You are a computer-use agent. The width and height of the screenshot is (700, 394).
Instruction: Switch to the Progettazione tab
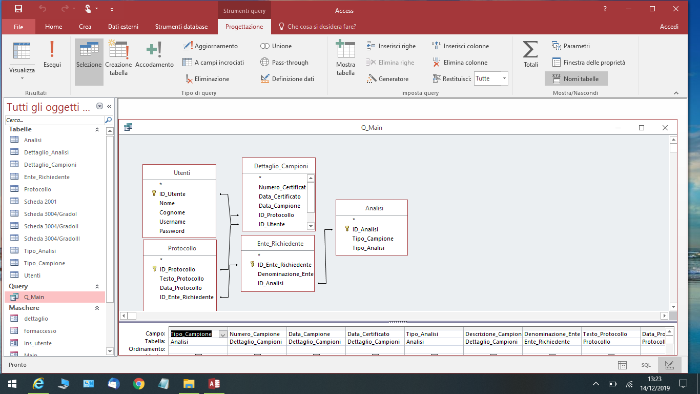click(x=244, y=27)
